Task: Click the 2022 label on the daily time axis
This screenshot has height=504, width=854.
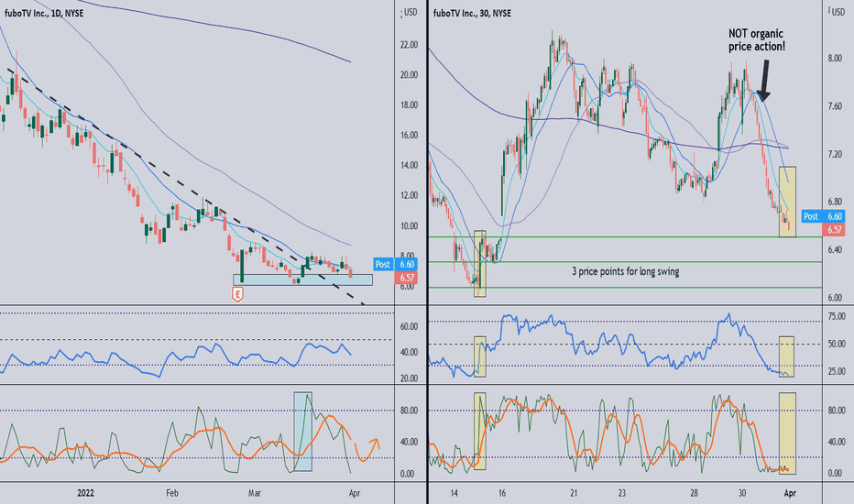Action: point(85,493)
